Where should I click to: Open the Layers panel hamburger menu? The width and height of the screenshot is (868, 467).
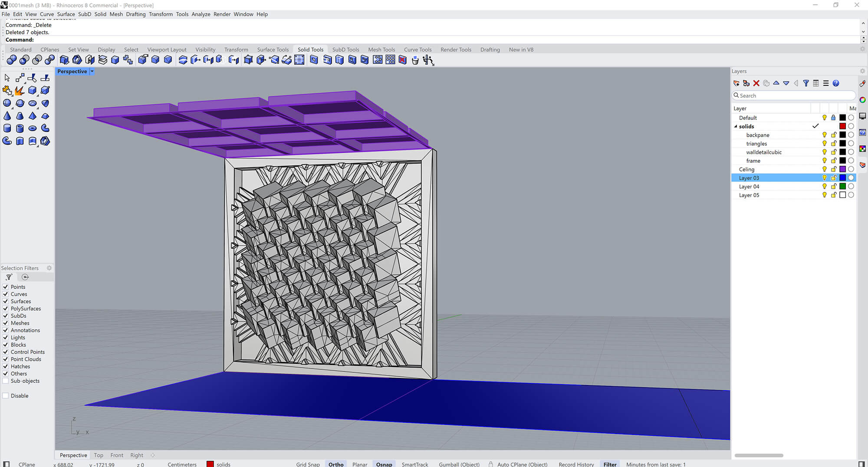[826, 83]
